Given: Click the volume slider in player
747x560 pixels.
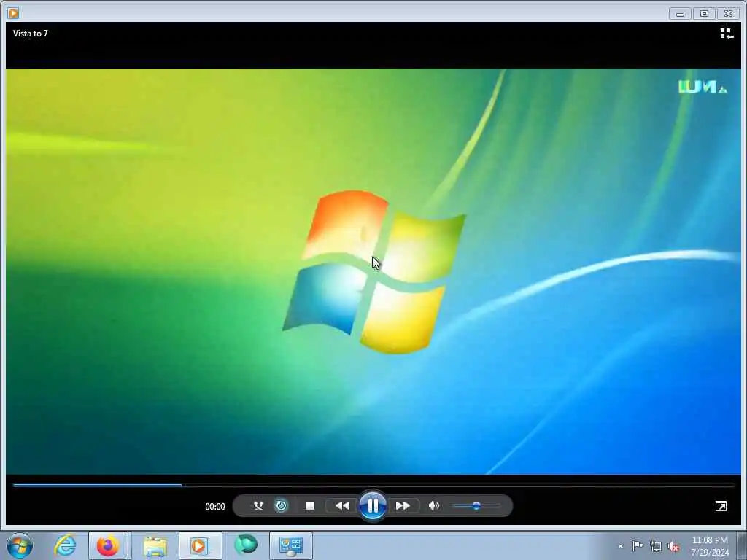Looking at the screenshot, I should (x=476, y=506).
